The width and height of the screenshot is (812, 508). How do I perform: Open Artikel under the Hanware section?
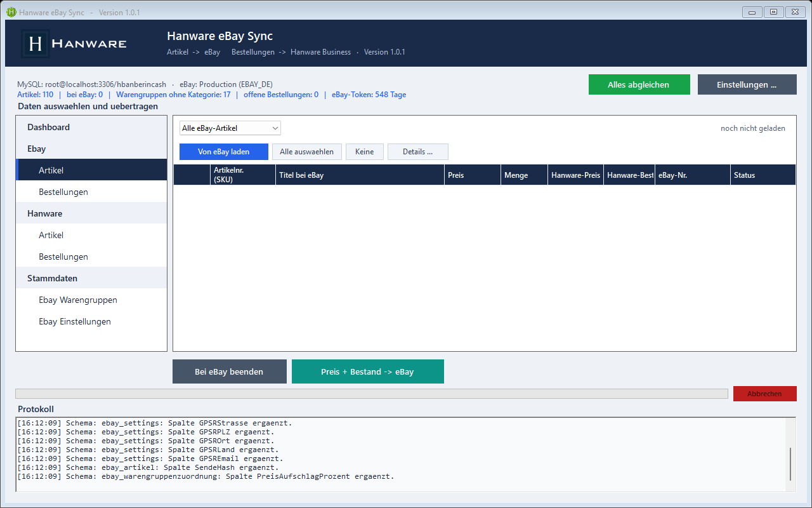pyautogui.click(x=91, y=235)
